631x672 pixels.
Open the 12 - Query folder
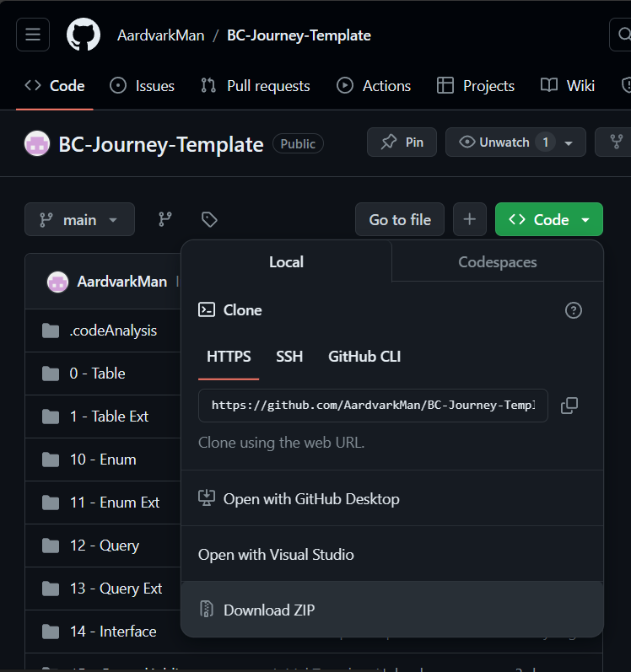point(104,546)
